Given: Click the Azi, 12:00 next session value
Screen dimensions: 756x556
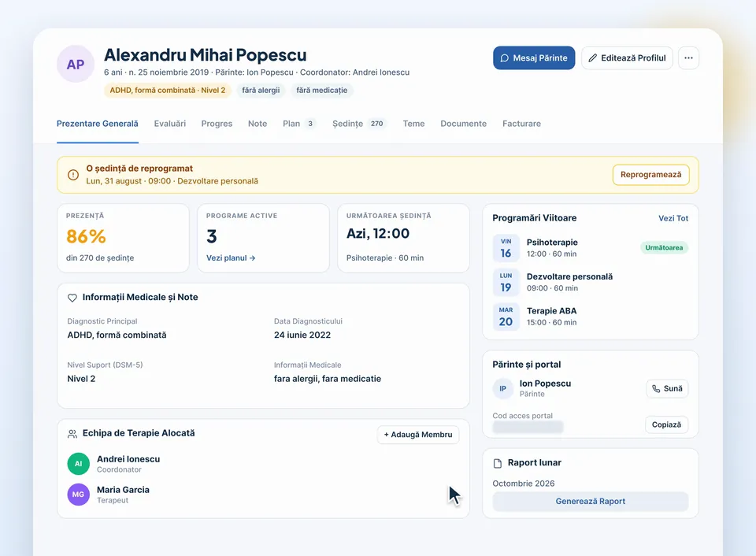Looking at the screenshot, I should point(378,233).
